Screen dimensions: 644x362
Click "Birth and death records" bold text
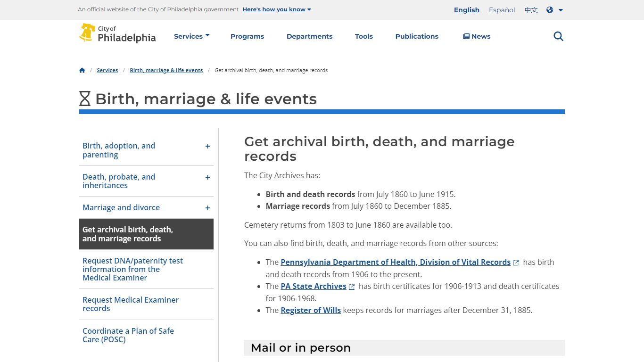click(310, 194)
